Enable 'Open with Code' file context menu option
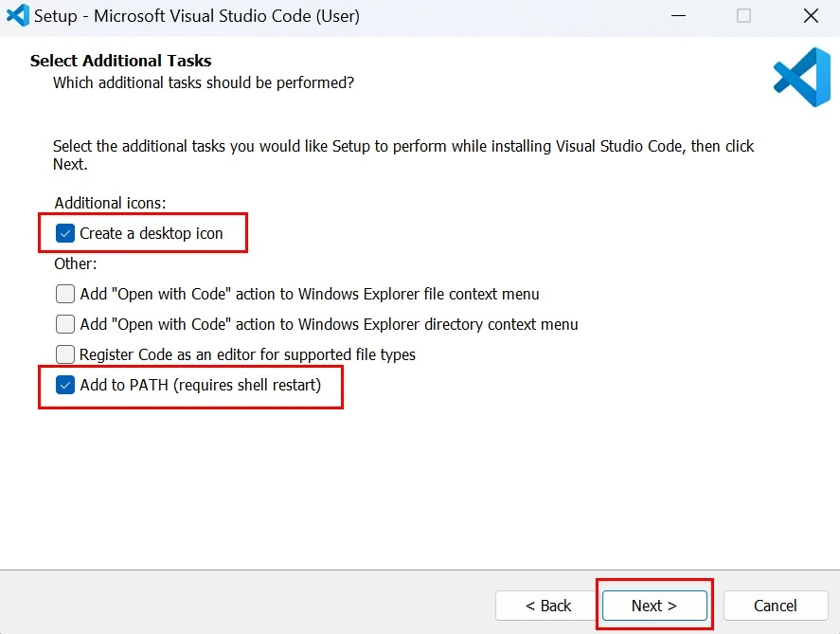 point(64,294)
